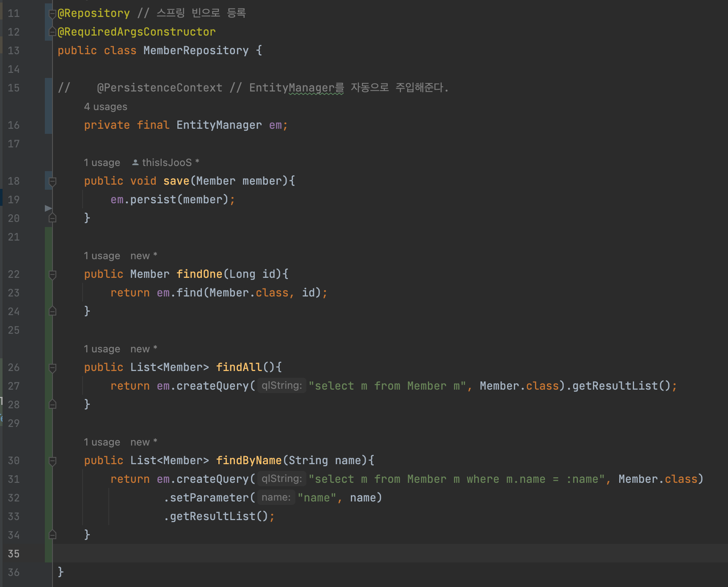Viewport: 728px width, 587px height.
Task: Click the findOne method name
Action: [199, 274]
